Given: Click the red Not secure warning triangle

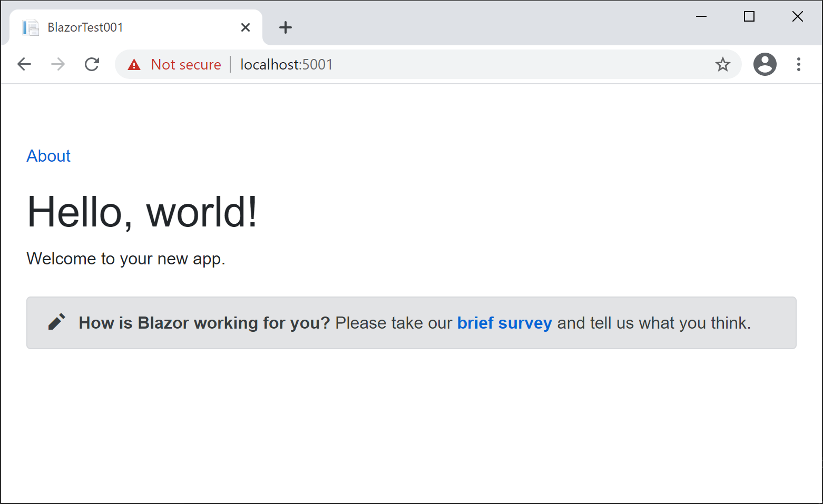Looking at the screenshot, I should 134,65.
